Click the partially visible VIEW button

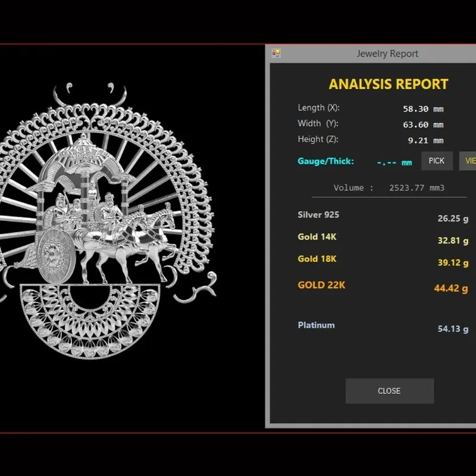click(468, 161)
